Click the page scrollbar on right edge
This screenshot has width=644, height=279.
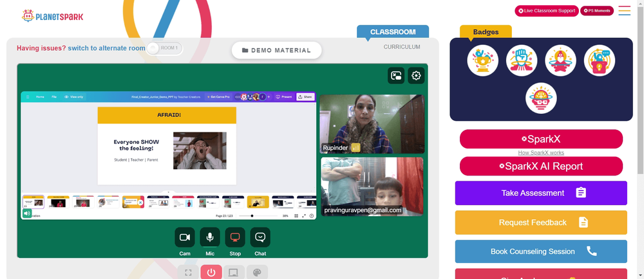(640, 90)
